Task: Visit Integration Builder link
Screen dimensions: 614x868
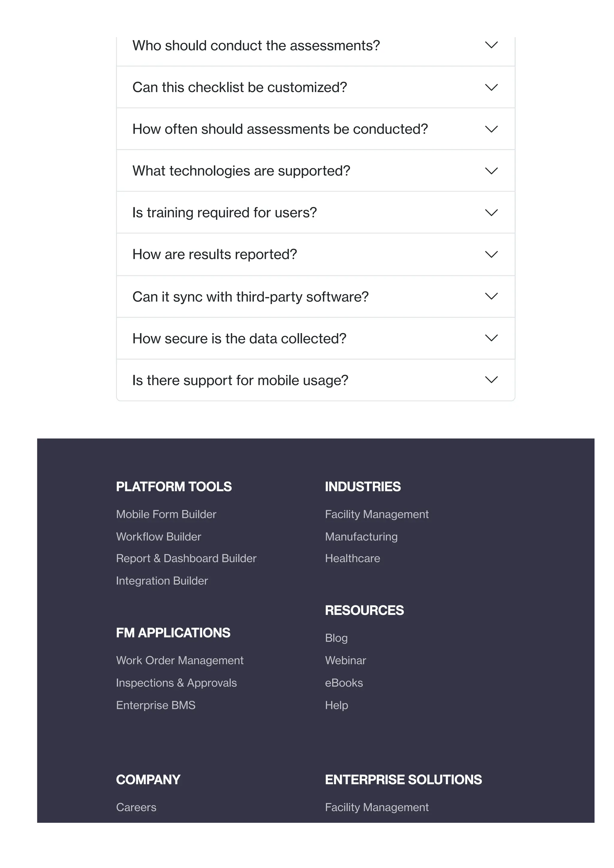Action: 162,581
